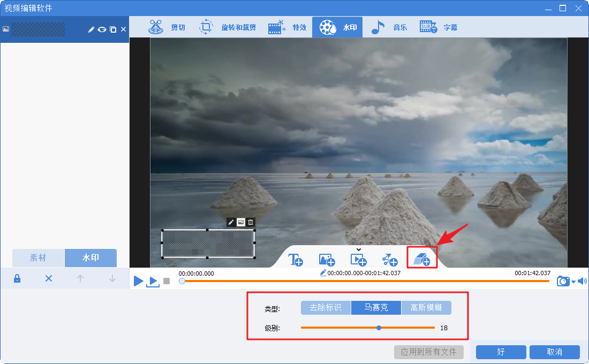Delete watermark using the X below the list
The image size is (589, 364).
click(x=49, y=278)
